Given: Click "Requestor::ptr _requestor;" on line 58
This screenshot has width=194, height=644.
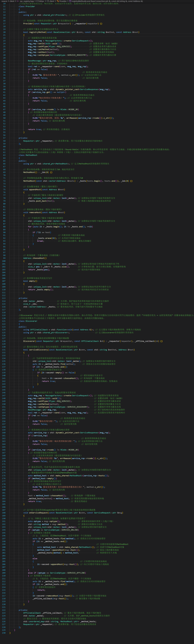Looking at the screenshot, I should (x=39, y=141).
